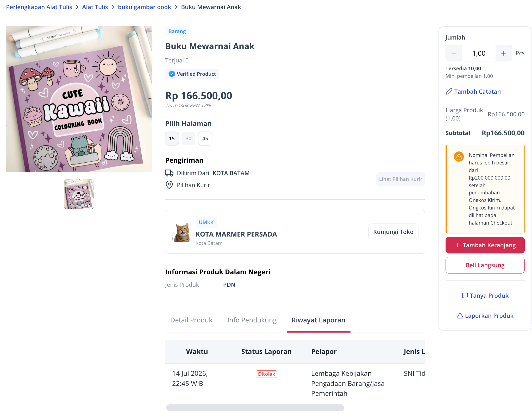Viewport: 532px width, 420px height.
Task: Select the 30 pages option
Action: 189,138
